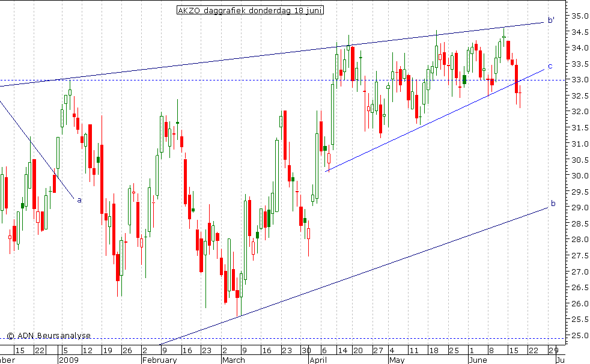
Task: Click date tick 12 in January 2009
Action: (x=87, y=350)
